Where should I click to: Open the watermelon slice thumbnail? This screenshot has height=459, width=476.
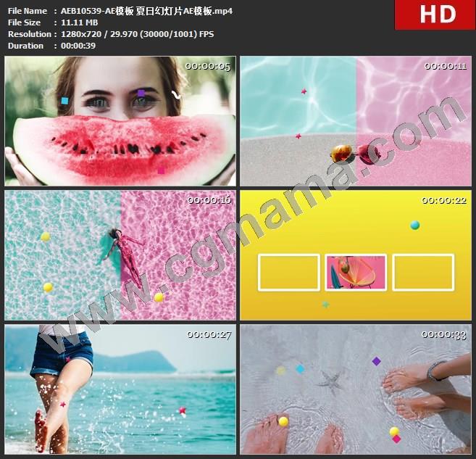[x=120, y=121]
